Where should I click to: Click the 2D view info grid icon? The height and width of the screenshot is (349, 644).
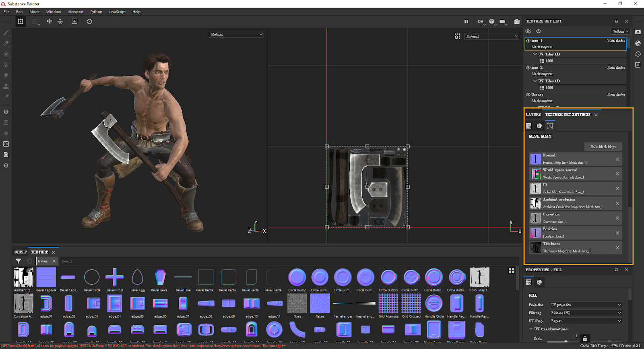[458, 36]
